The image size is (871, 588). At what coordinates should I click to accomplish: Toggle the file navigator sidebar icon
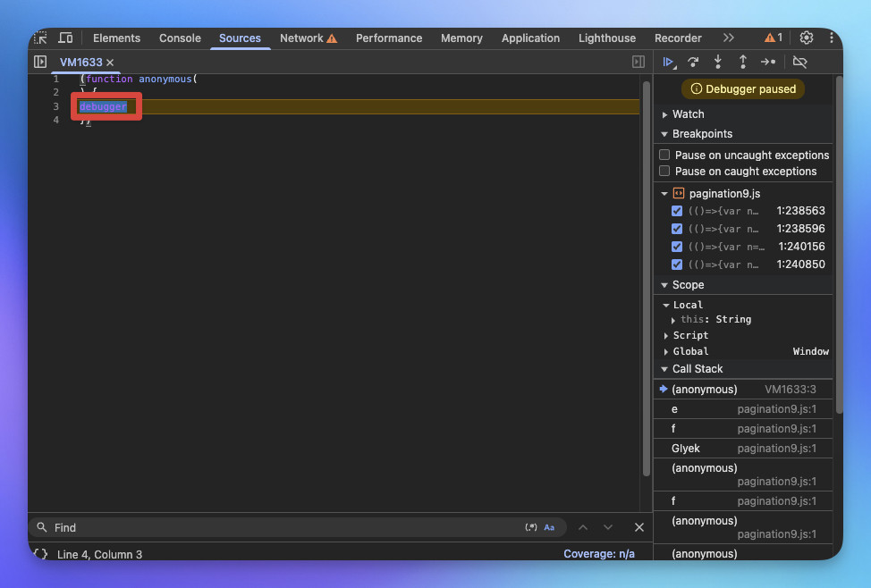(x=40, y=62)
